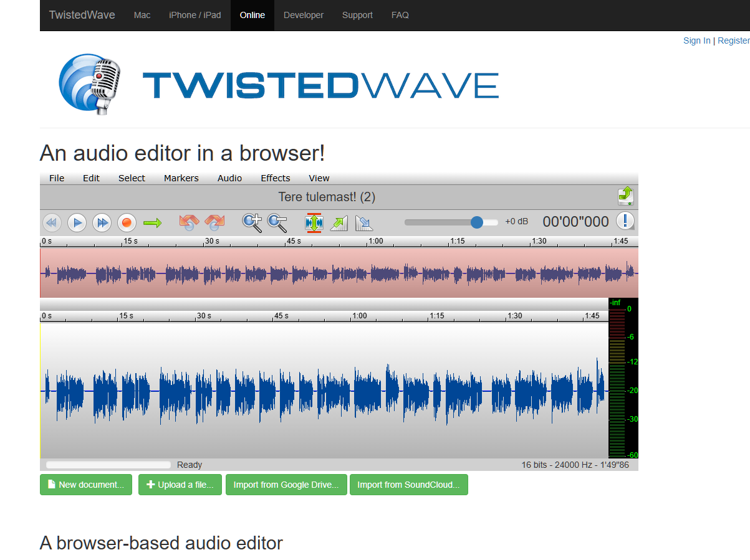Image resolution: width=750 pixels, height=560 pixels.
Task: Open the Select menu
Action: (x=132, y=178)
